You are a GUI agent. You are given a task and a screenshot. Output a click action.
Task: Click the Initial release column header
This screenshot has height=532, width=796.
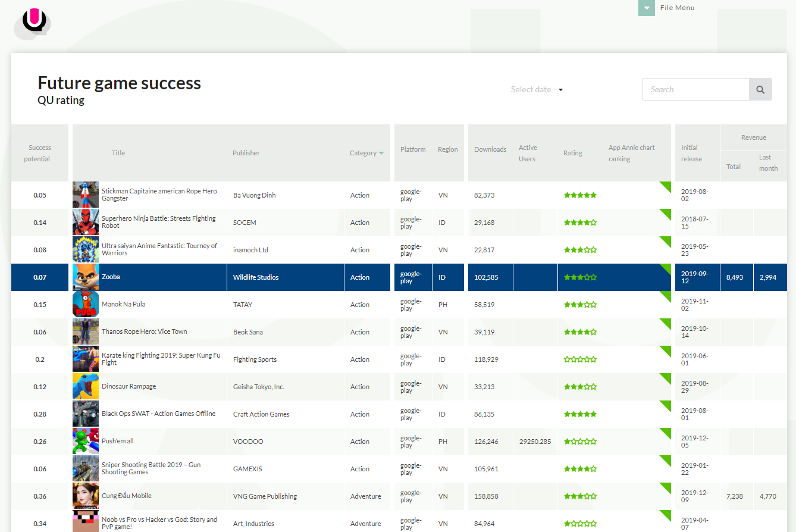pyautogui.click(x=691, y=153)
